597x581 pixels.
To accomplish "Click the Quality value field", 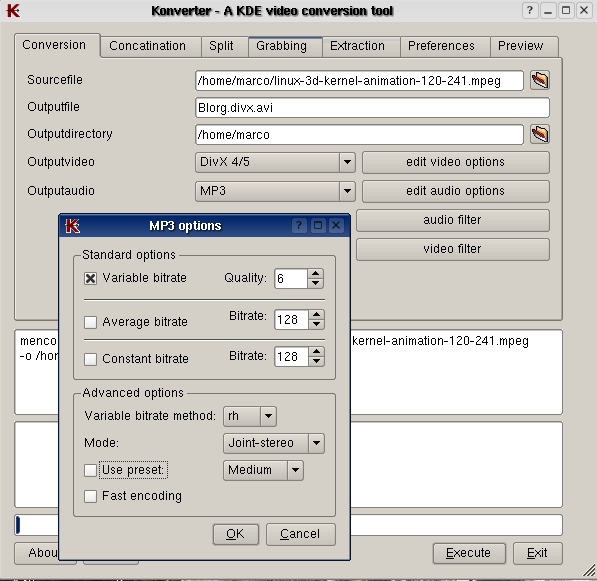I will coord(291,279).
